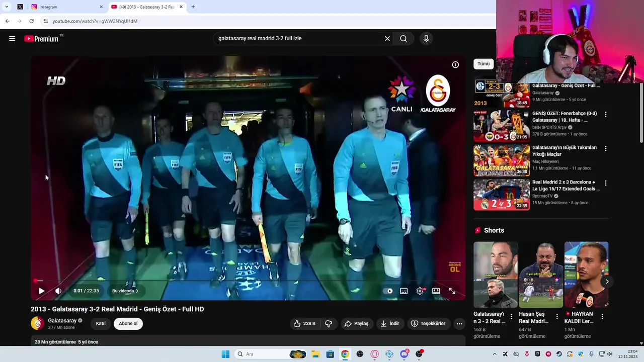
Task: Reload the current page
Action: point(31,21)
